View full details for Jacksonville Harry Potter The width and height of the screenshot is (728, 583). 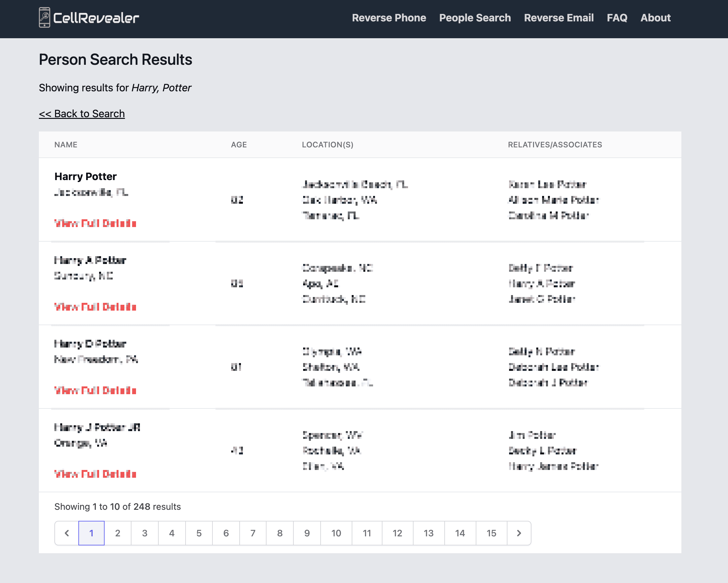tap(95, 223)
